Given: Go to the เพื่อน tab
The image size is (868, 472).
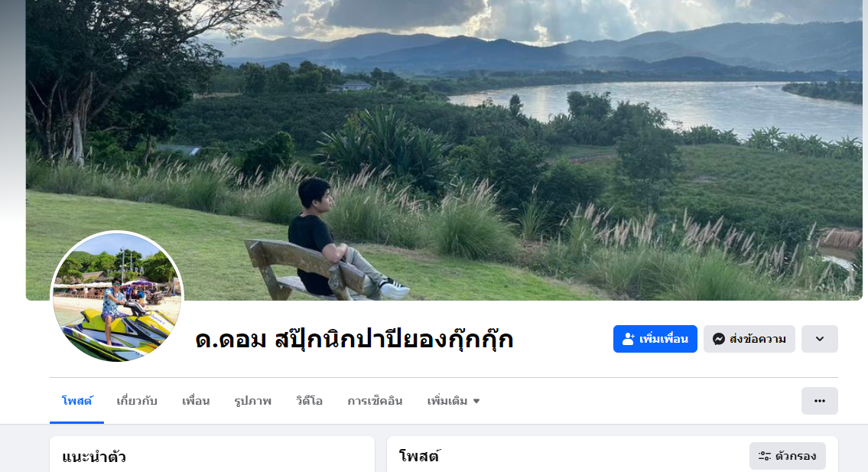Looking at the screenshot, I should click(196, 401).
